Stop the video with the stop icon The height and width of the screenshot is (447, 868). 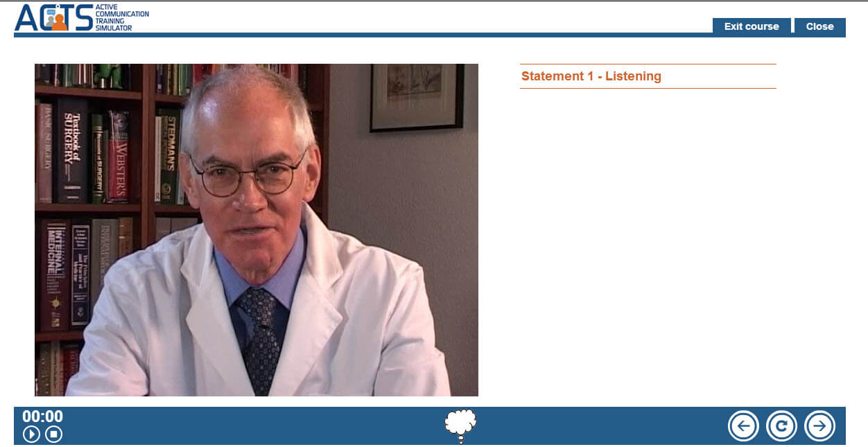point(53,434)
